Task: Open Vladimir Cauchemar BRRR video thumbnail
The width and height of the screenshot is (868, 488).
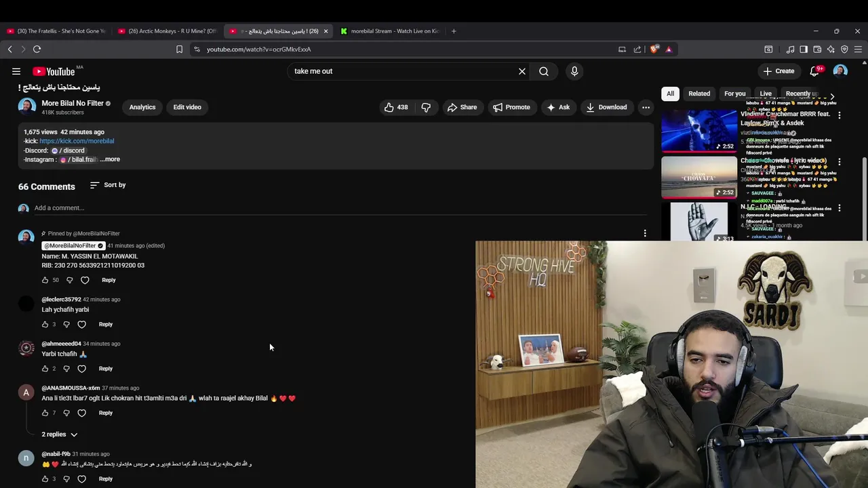Action: pos(699,130)
